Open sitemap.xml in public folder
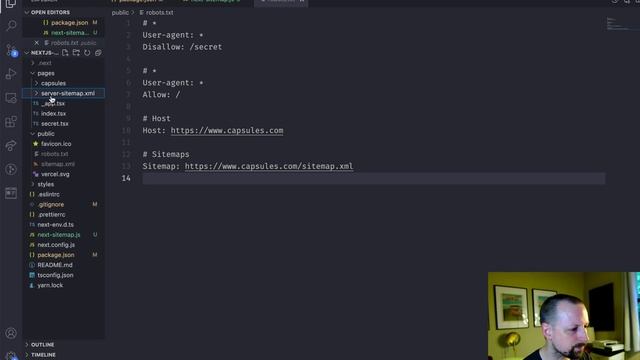640x360 pixels. tap(58, 164)
